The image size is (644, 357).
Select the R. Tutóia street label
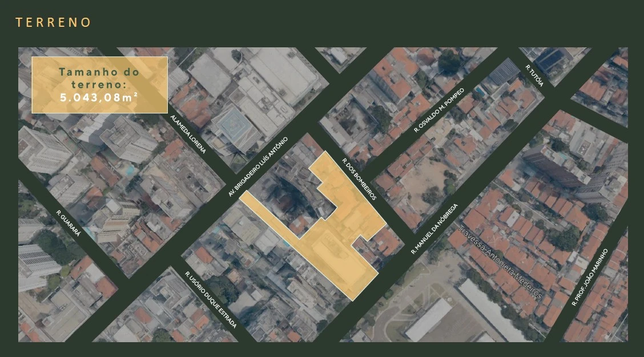click(x=534, y=75)
